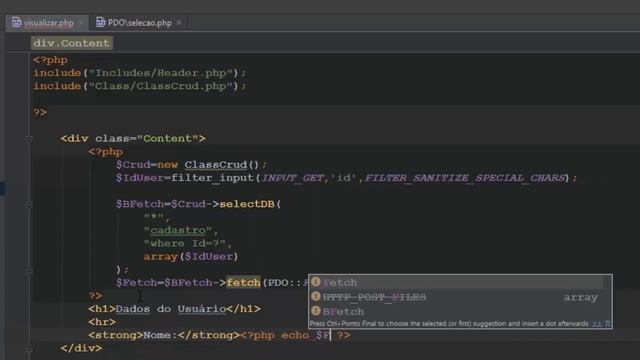
Task: Click the "where Id=?" string
Action: click(x=184, y=243)
